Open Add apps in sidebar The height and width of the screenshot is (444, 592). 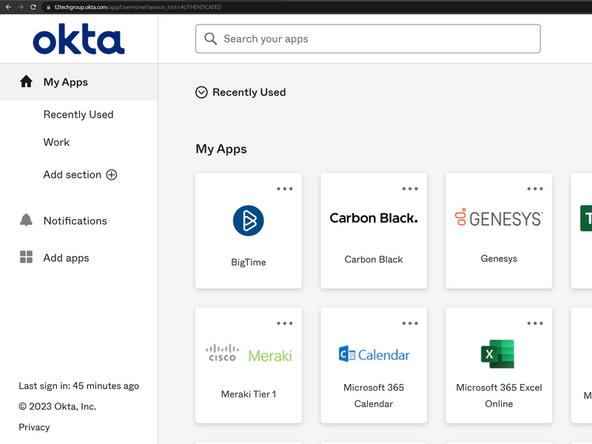(x=66, y=258)
